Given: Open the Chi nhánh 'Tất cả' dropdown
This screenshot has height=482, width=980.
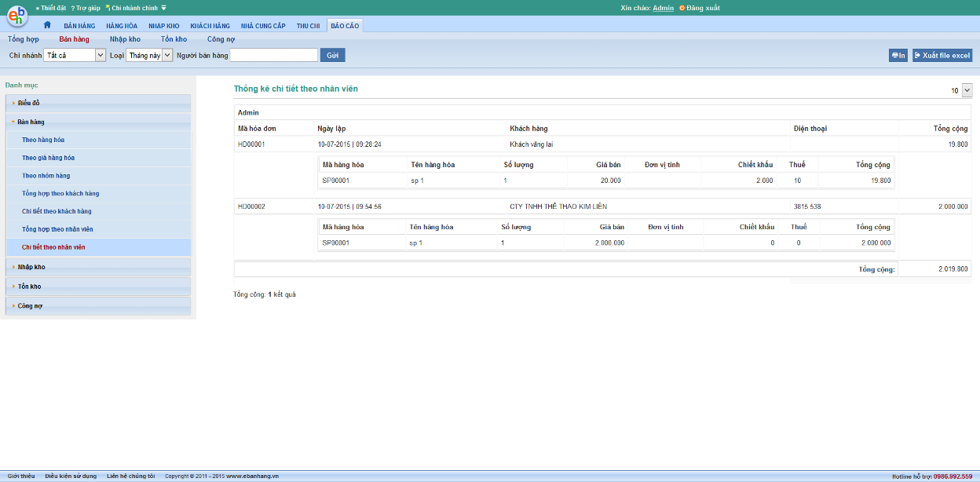Looking at the screenshot, I should (x=75, y=55).
